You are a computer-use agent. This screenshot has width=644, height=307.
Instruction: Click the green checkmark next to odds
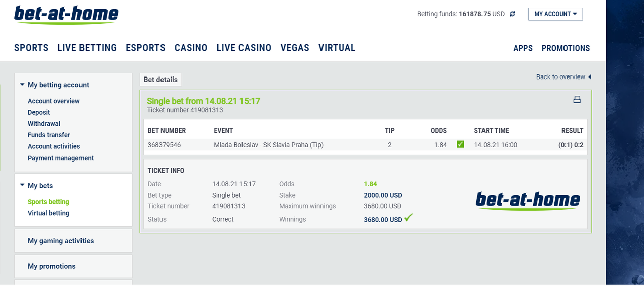pos(460,144)
